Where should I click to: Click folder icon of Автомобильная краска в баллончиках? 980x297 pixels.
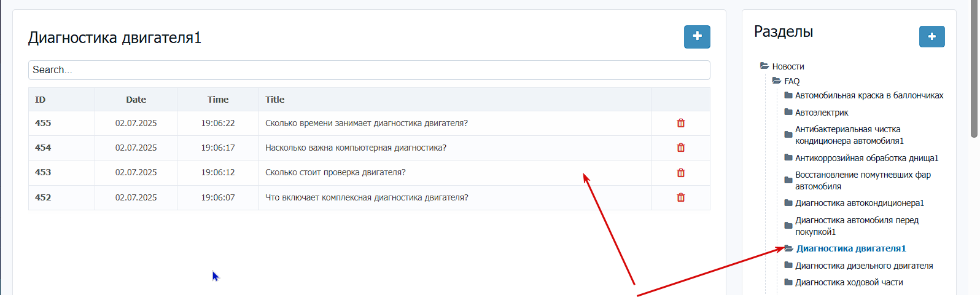click(x=788, y=95)
